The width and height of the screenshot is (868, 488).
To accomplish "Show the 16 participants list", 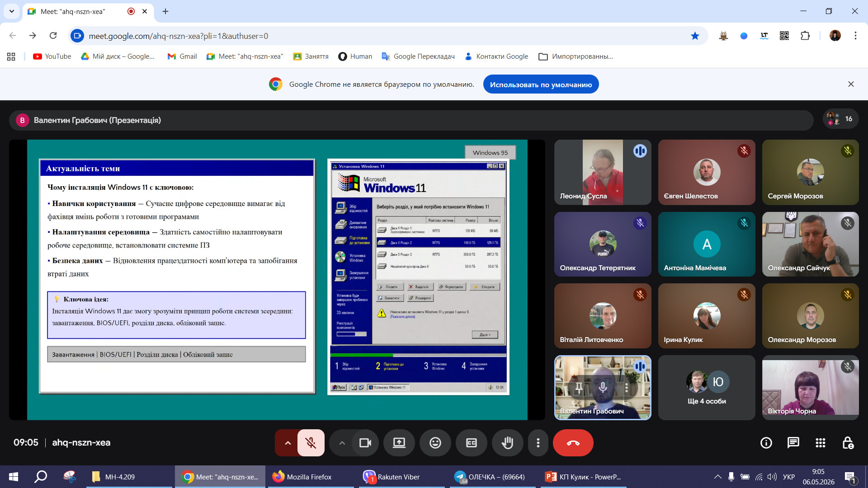I will pos(840,119).
